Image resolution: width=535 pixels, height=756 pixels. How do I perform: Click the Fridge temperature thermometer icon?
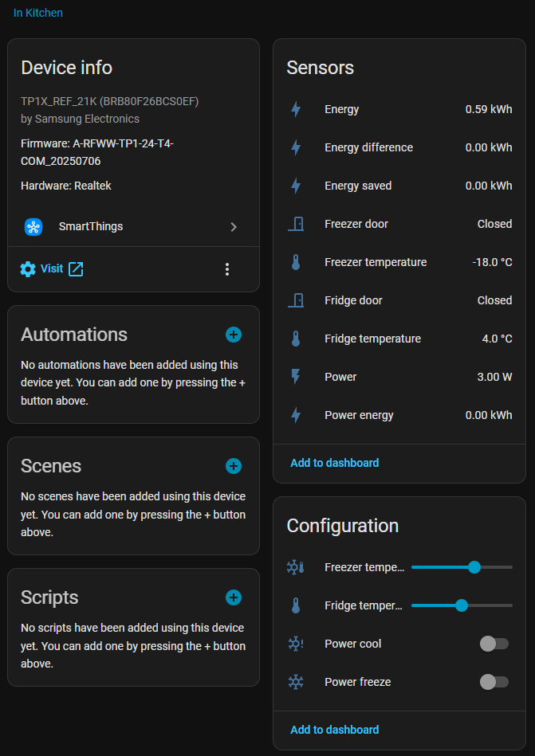pyautogui.click(x=296, y=339)
